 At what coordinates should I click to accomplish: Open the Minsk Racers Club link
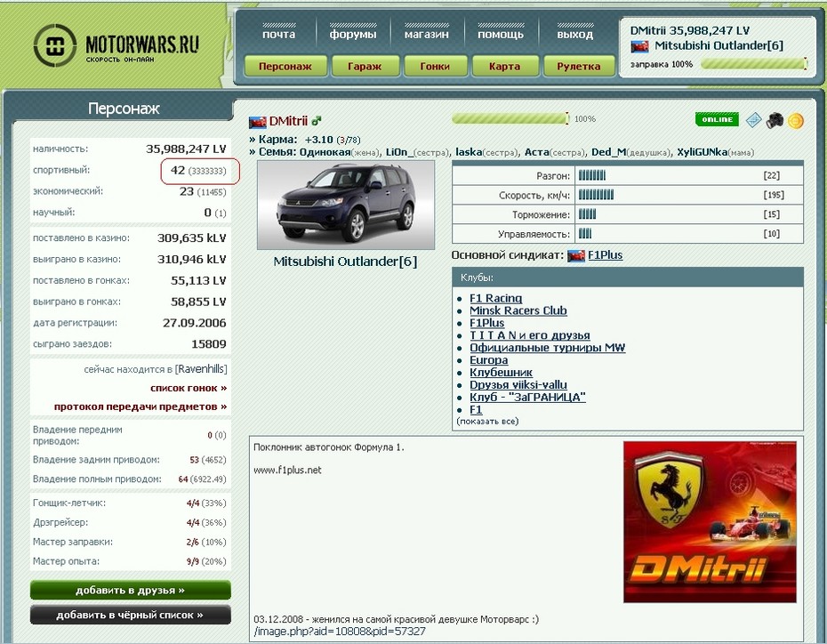pyautogui.click(x=518, y=310)
